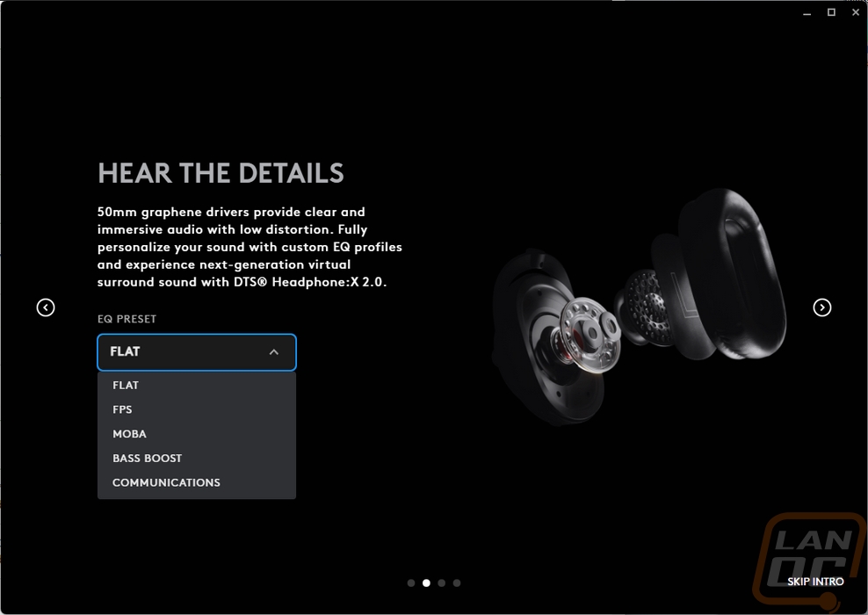
Task: Jump to the third intro page dot
Action: click(441, 582)
